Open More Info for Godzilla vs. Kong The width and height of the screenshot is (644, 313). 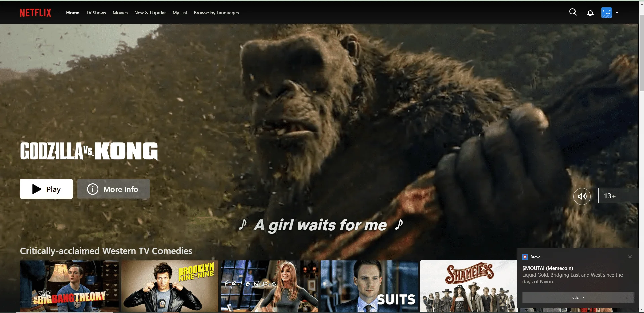click(113, 189)
